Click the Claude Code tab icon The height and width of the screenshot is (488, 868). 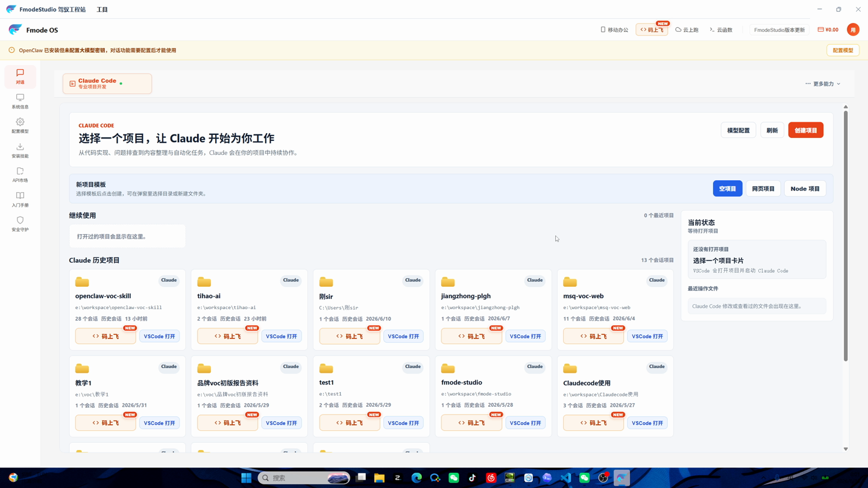(72, 84)
